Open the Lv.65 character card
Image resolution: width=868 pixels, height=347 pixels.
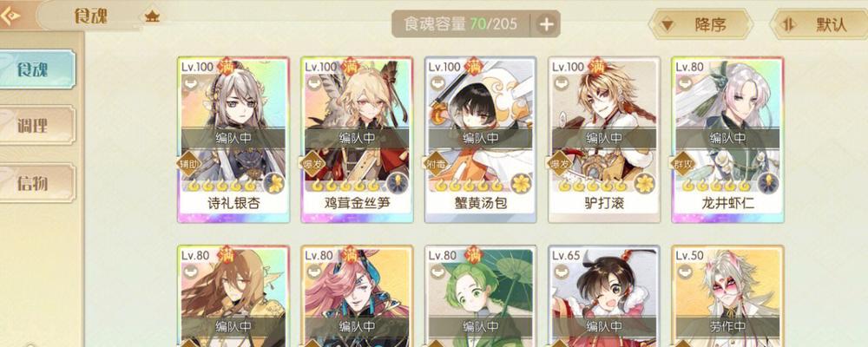click(x=604, y=296)
